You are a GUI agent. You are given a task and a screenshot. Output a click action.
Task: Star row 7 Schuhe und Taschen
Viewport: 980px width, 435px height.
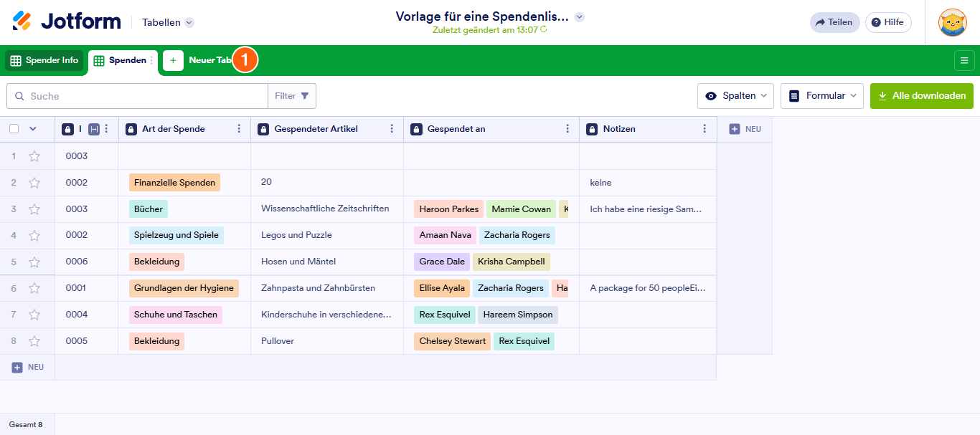(34, 315)
